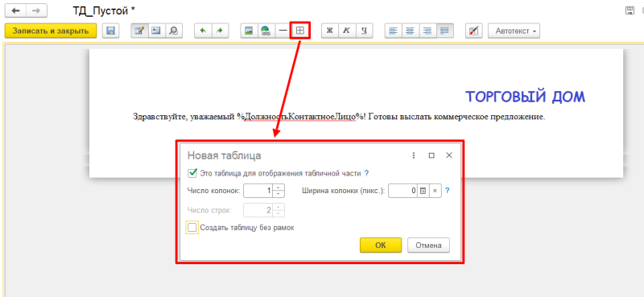Toggle the edit mode button

coord(139,31)
